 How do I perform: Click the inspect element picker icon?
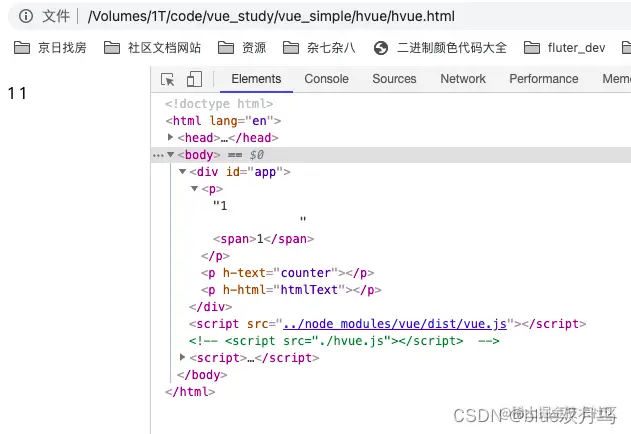click(x=167, y=79)
